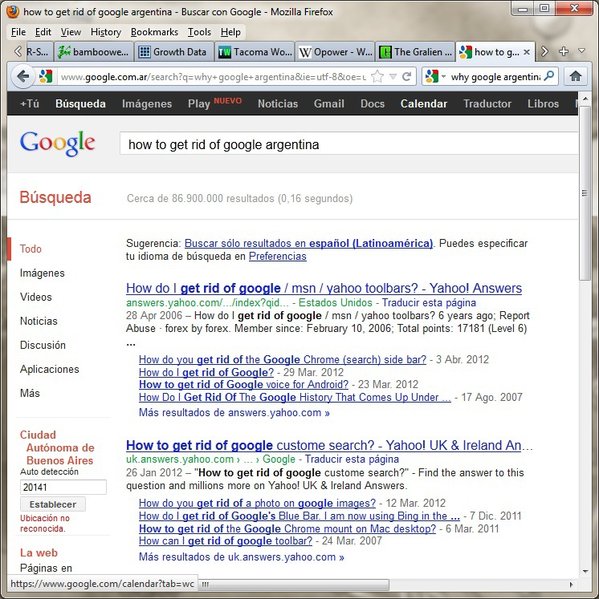
Task: Click the scroll-down arrow at bottom right
Action: click(585, 572)
